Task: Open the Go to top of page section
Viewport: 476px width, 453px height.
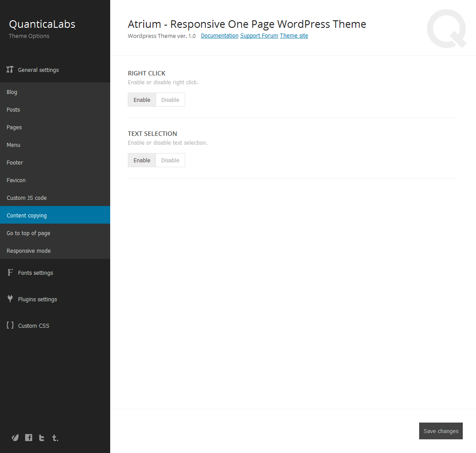Action: [55, 233]
